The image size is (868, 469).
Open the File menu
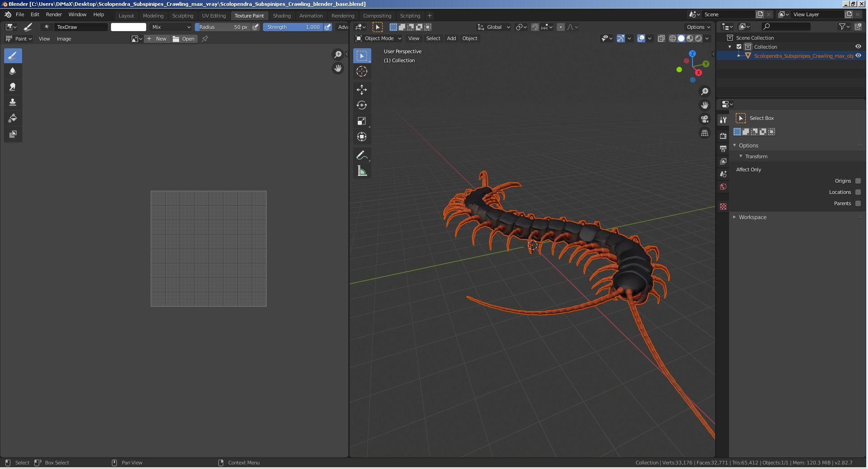(x=20, y=14)
